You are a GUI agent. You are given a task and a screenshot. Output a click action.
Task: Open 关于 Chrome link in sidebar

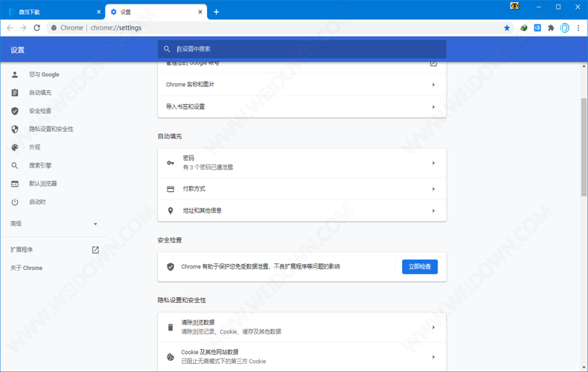tap(27, 269)
